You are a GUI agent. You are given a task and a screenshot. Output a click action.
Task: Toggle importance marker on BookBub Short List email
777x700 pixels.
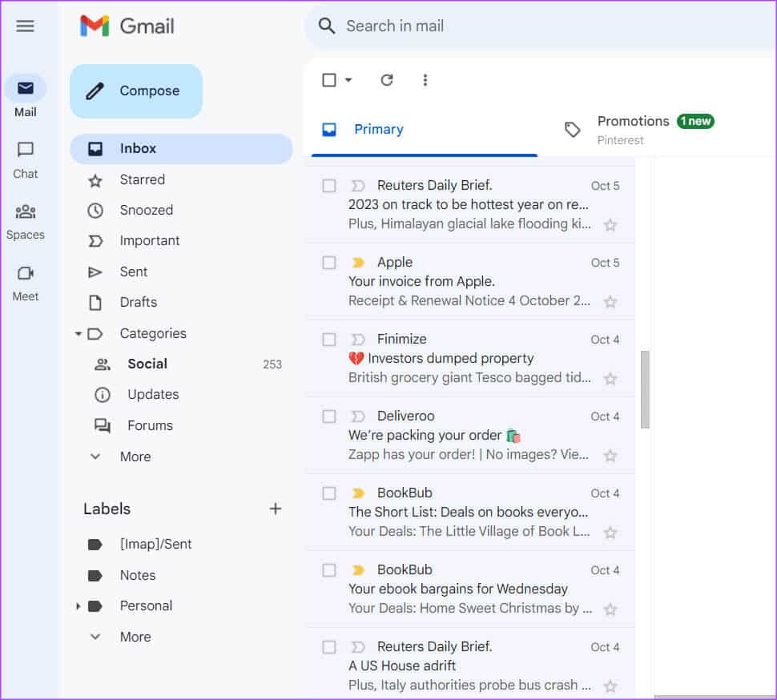[358, 493]
